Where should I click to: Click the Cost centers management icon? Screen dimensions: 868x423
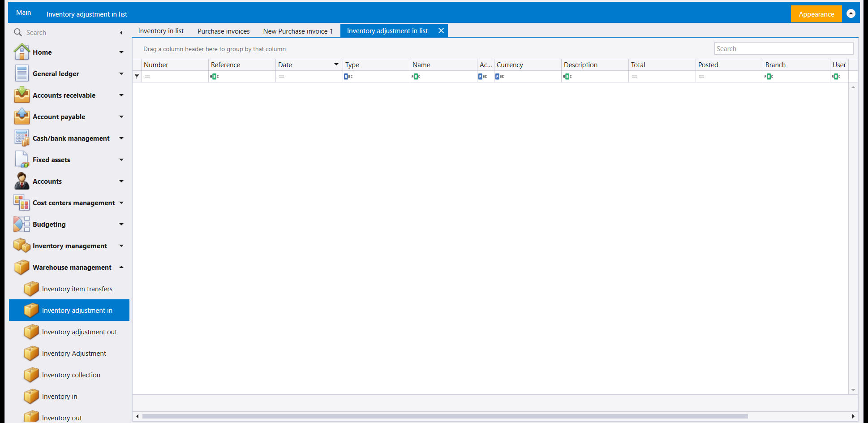[21, 203]
